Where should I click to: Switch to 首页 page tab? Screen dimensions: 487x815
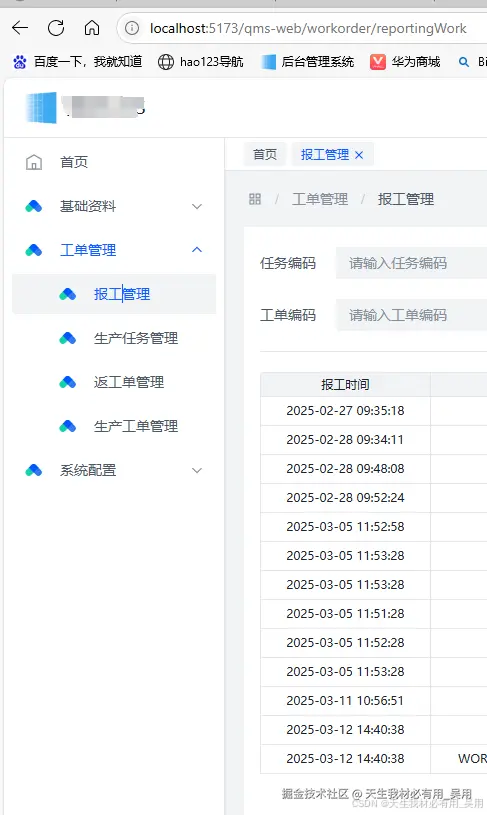[x=265, y=154]
